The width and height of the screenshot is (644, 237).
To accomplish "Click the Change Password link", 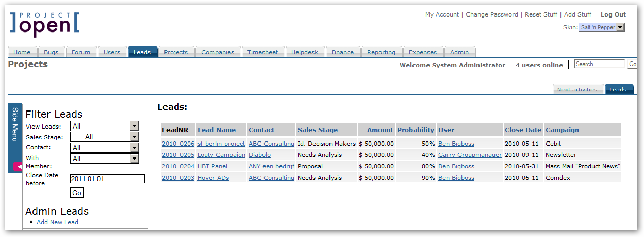I will pos(492,14).
